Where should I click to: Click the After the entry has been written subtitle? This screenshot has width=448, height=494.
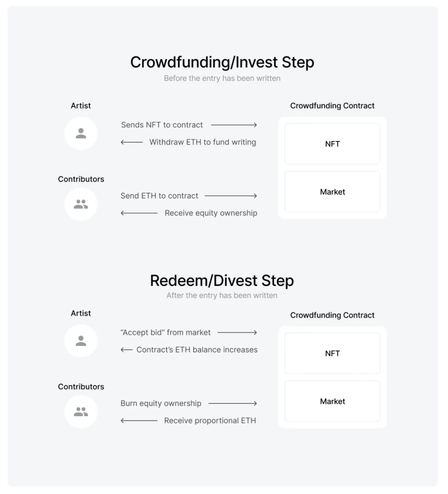point(222,296)
